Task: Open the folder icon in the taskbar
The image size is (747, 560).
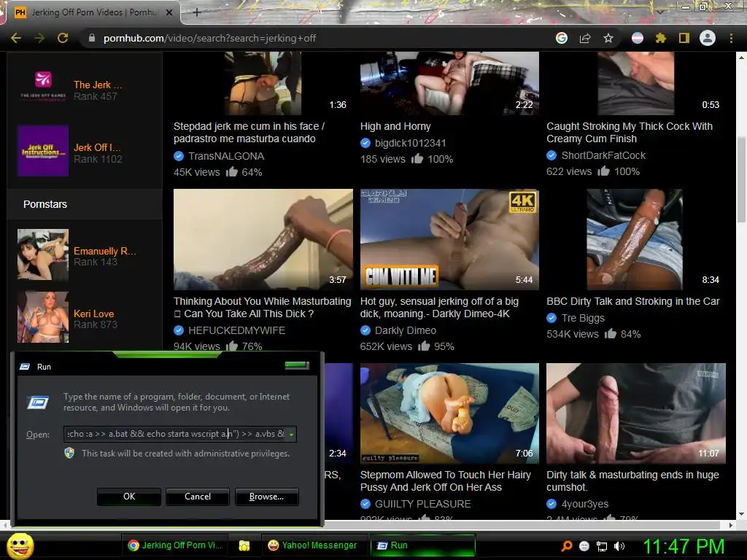Action: click(244, 545)
